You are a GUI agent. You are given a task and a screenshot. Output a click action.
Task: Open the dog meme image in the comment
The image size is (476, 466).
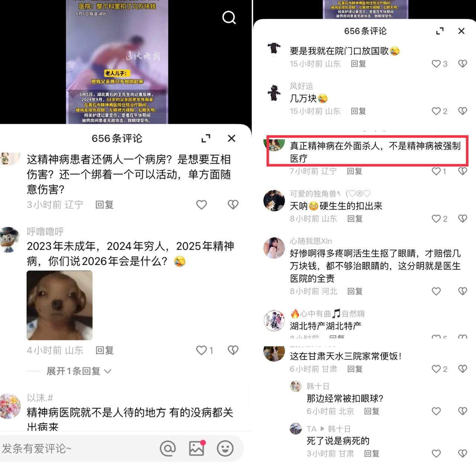click(x=59, y=305)
